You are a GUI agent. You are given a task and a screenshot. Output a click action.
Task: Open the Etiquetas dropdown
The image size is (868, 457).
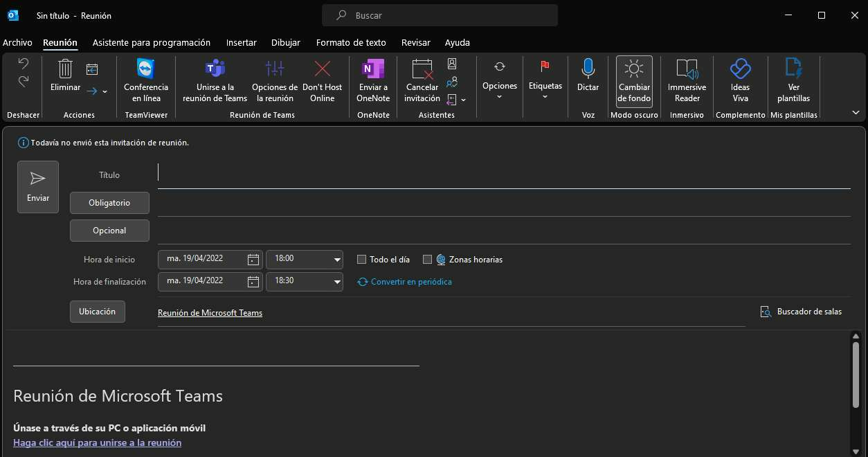[545, 80]
